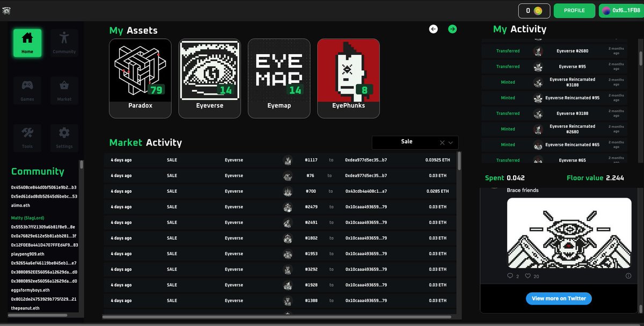This screenshot has width=644, height=326.
Task: Click NFT avatar in sale row #1802
Action: point(288,238)
